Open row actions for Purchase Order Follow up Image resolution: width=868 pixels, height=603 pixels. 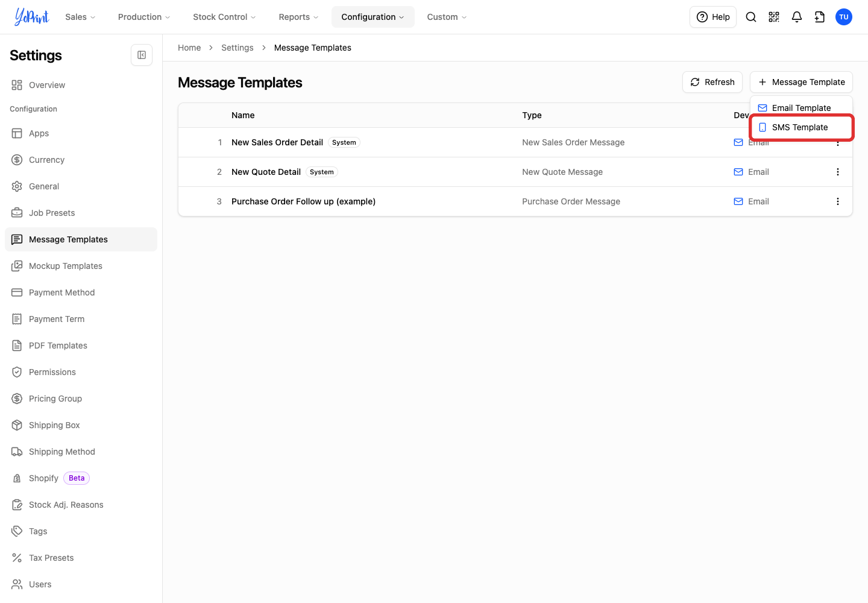[838, 201]
